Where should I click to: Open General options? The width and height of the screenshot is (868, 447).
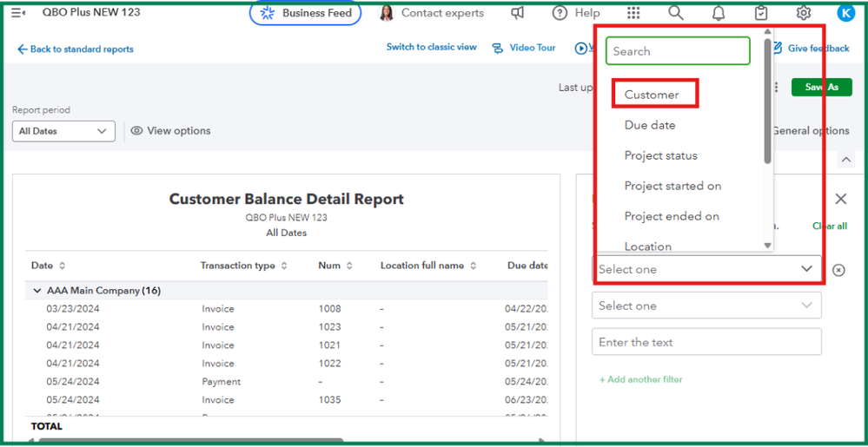(811, 131)
